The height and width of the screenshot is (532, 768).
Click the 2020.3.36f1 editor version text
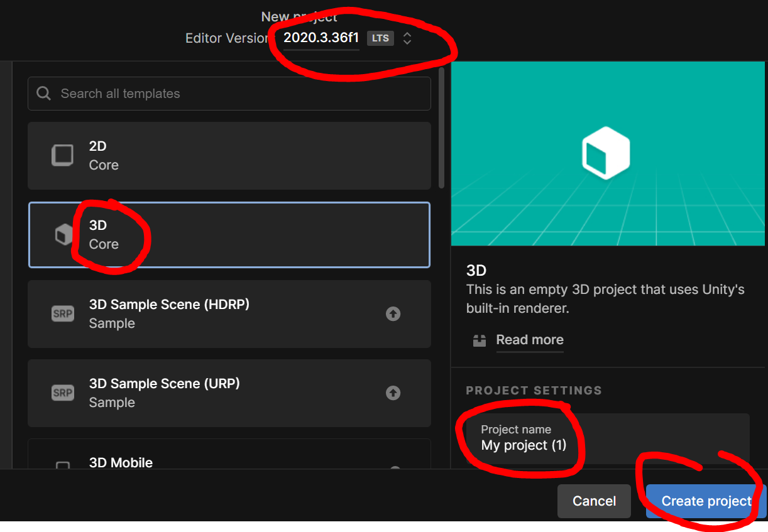point(321,38)
